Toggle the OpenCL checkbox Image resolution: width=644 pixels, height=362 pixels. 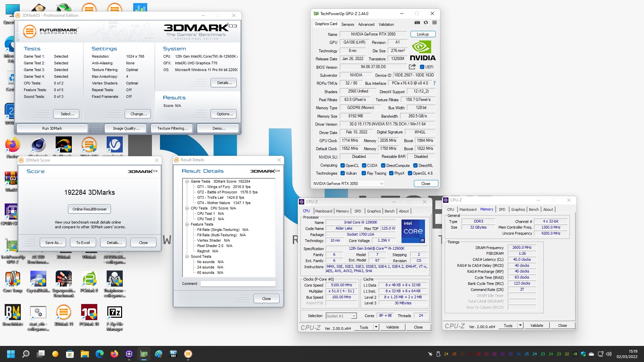(x=342, y=166)
